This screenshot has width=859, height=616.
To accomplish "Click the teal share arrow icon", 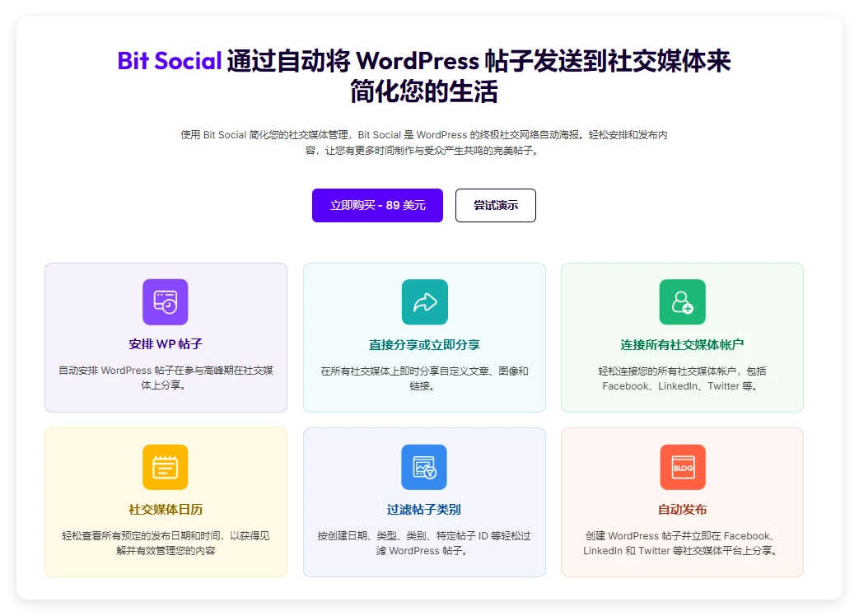I will (423, 301).
